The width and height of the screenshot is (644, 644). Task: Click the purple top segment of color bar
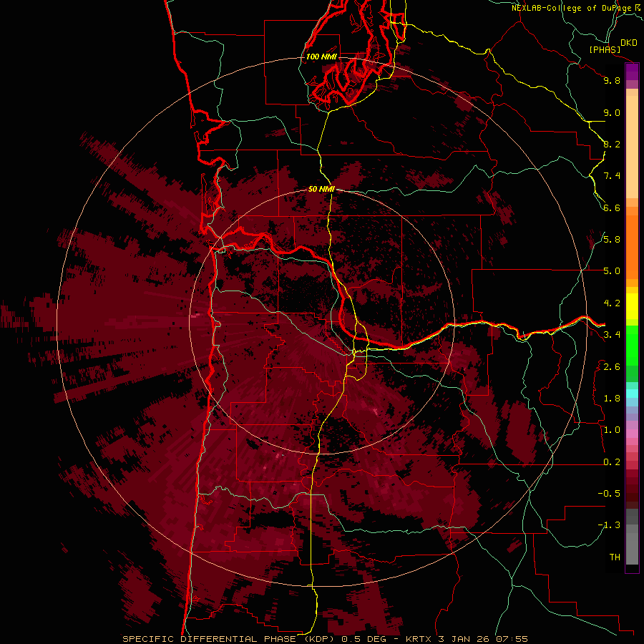pyautogui.click(x=632, y=72)
